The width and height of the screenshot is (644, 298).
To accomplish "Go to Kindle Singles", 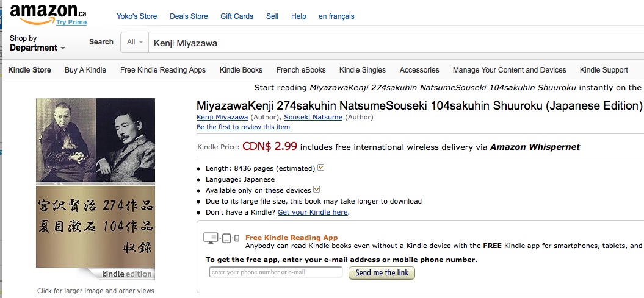I will point(363,70).
